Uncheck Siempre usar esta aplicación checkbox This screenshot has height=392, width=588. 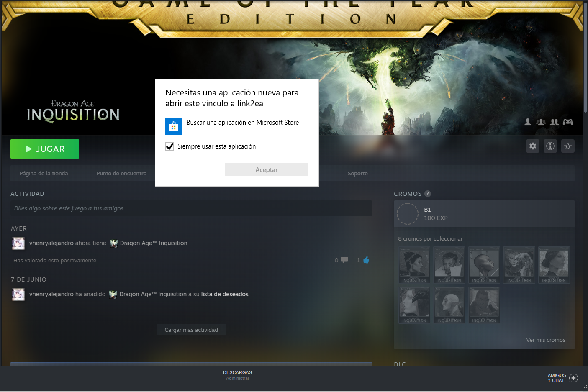[x=169, y=146]
